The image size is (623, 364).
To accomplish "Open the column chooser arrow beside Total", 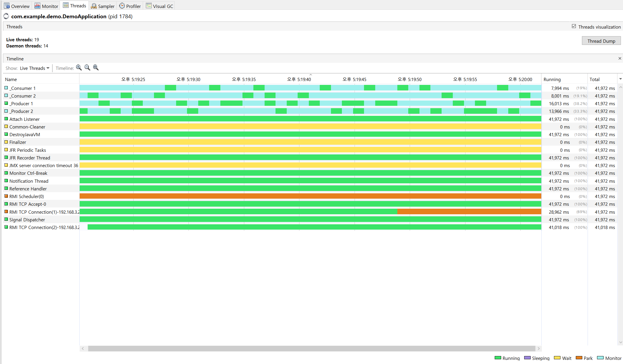I will [x=620, y=79].
